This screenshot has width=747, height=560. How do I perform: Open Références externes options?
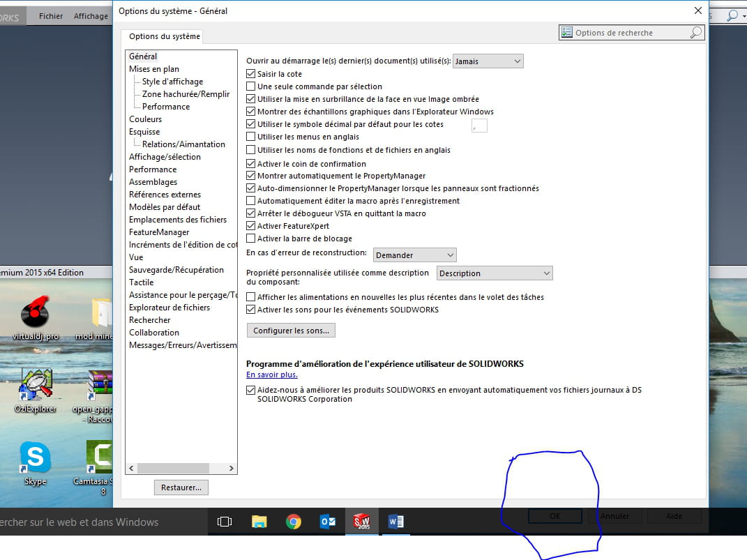165,195
